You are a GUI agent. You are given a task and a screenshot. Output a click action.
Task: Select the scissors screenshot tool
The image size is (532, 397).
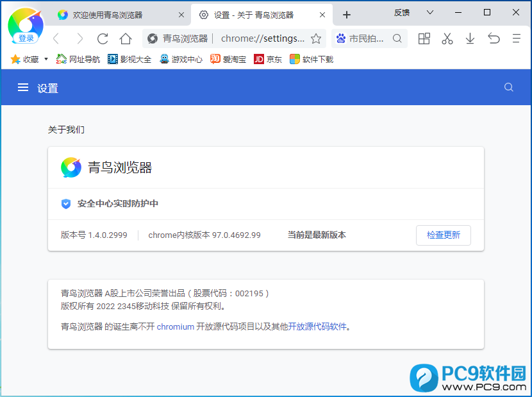point(447,38)
